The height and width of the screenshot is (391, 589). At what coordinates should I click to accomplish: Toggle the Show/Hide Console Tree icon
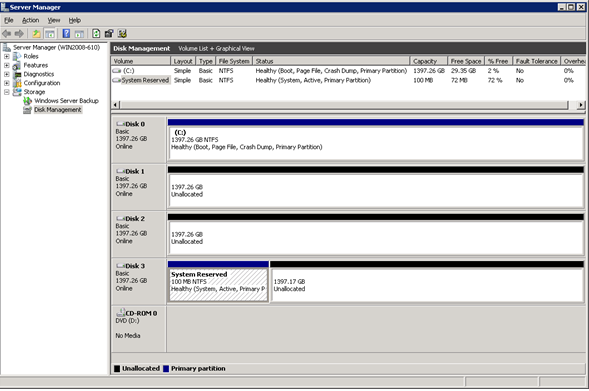pos(50,34)
